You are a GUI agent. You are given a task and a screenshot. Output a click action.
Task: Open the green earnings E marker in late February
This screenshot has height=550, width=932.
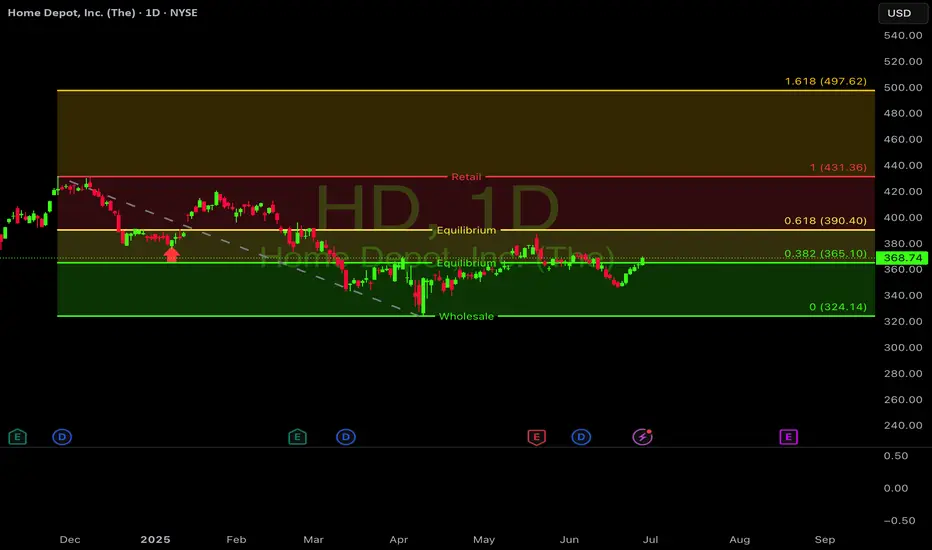coord(297,437)
